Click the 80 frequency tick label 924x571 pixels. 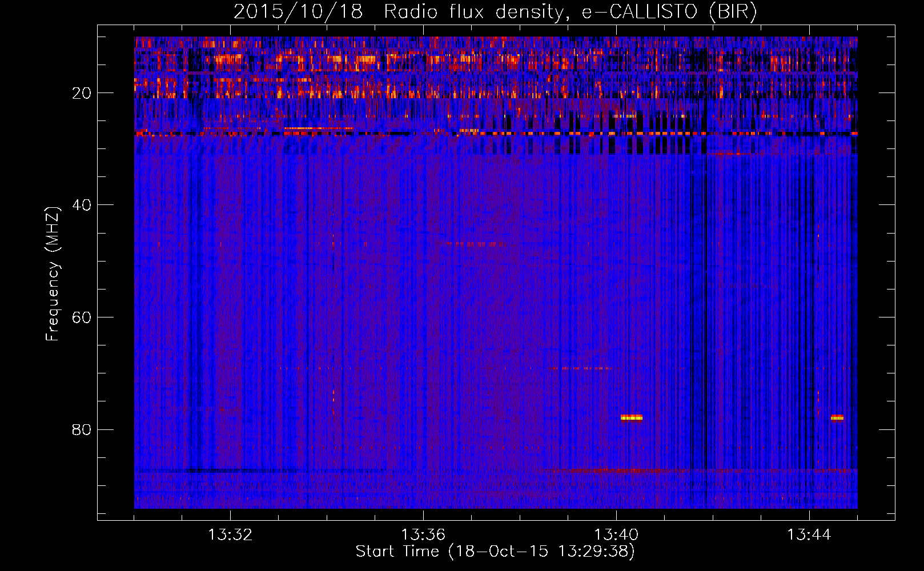click(82, 429)
